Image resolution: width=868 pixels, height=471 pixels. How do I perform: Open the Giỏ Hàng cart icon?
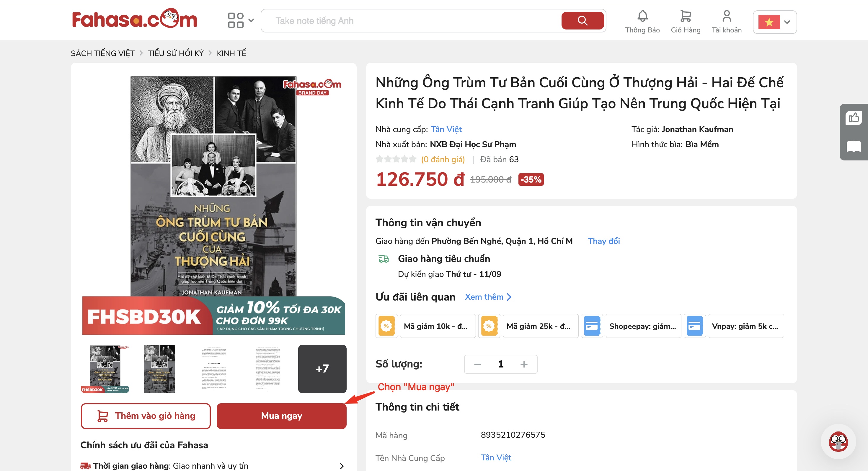pos(685,17)
